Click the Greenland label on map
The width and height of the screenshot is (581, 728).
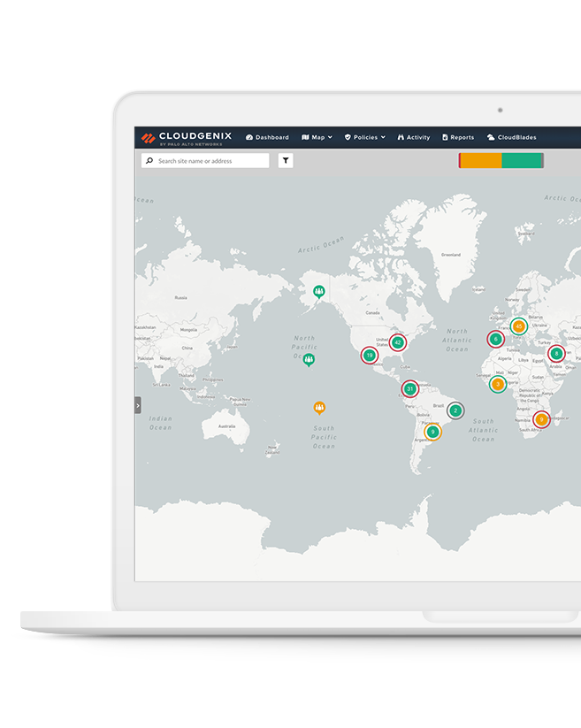451,255
